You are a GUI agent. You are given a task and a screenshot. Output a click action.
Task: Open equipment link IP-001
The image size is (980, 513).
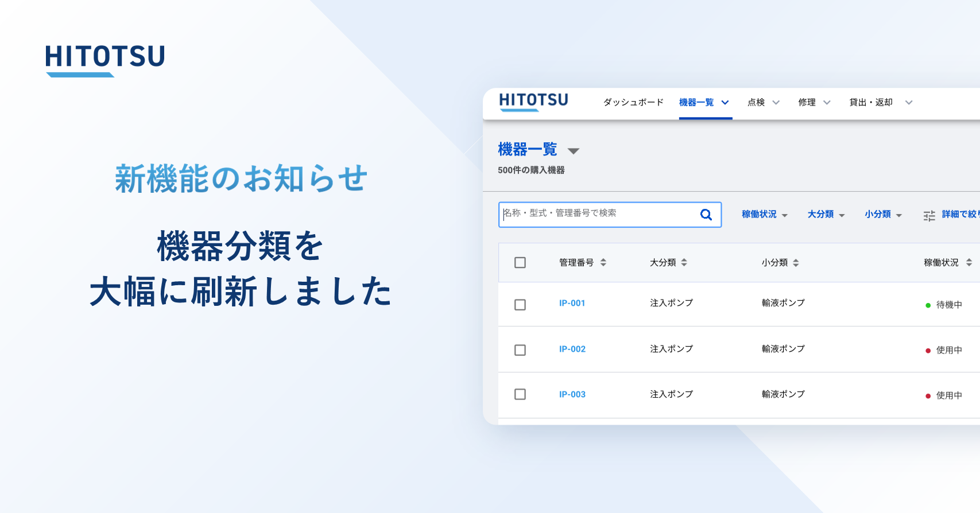[x=572, y=303]
